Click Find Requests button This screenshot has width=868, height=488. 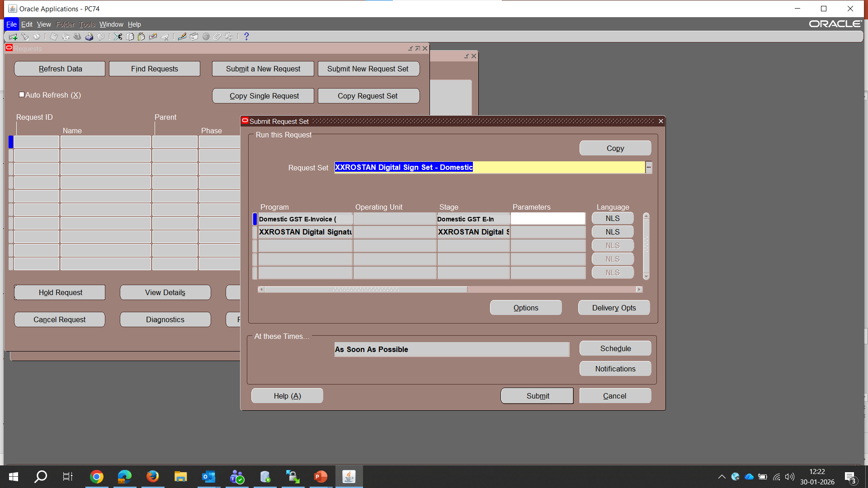pos(155,69)
